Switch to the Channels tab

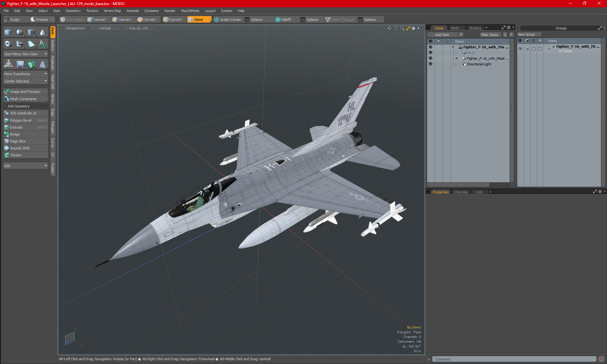tap(460, 192)
